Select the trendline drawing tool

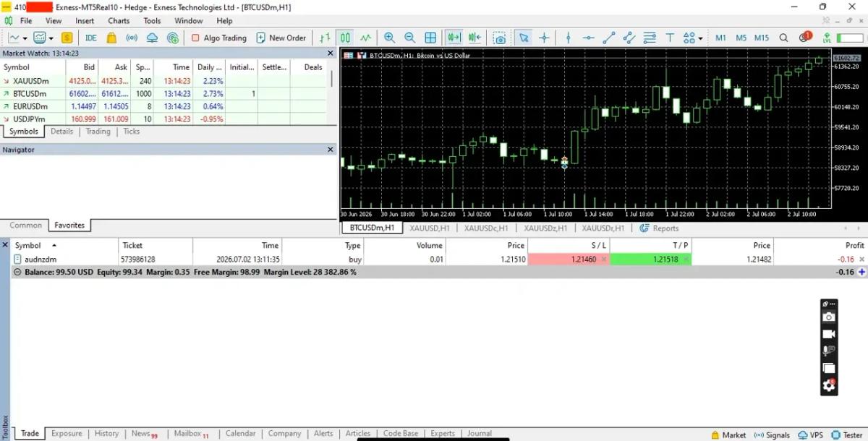tap(609, 38)
